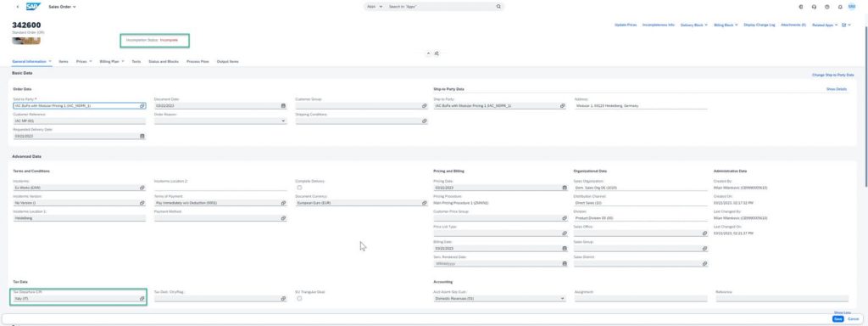Click the Reference input field

[x=782, y=298]
